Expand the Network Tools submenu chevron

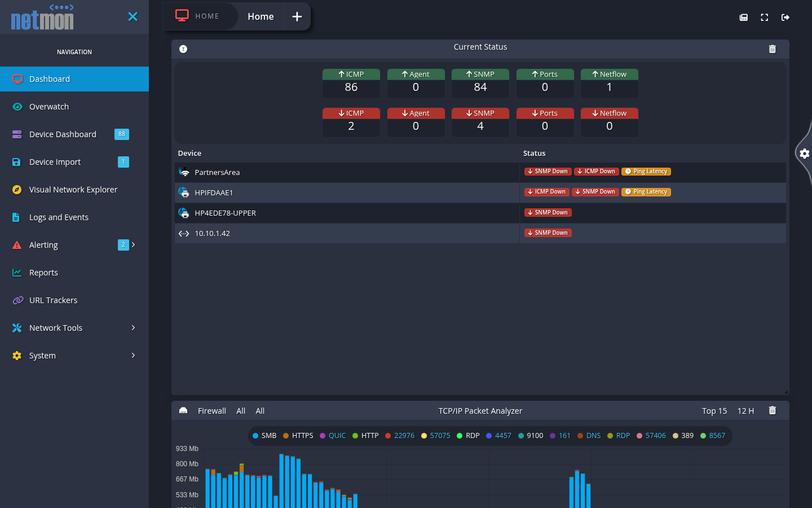[133, 327]
